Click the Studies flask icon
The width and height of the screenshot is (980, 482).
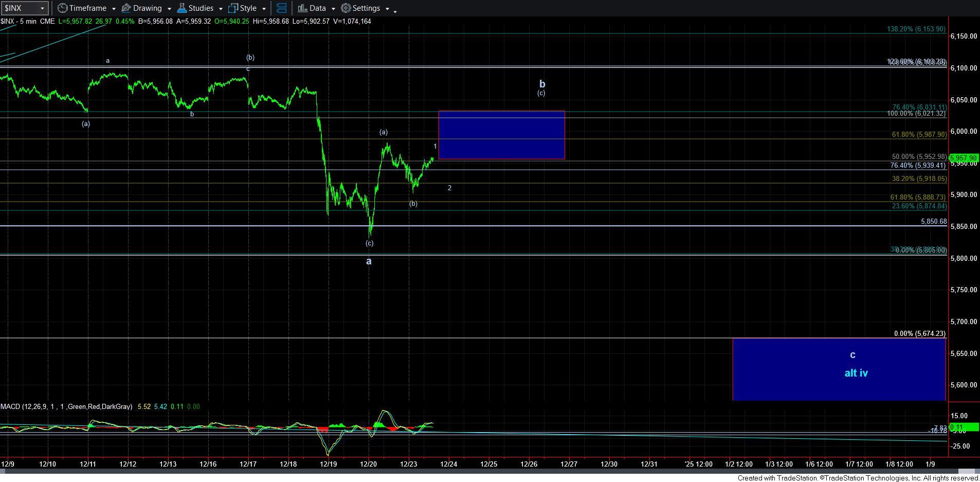182,8
